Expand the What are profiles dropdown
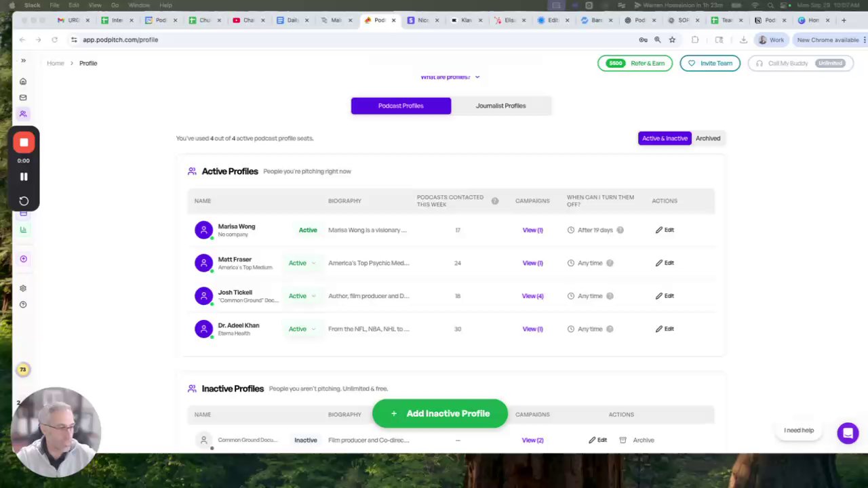The width and height of the screenshot is (868, 488). pos(450,77)
